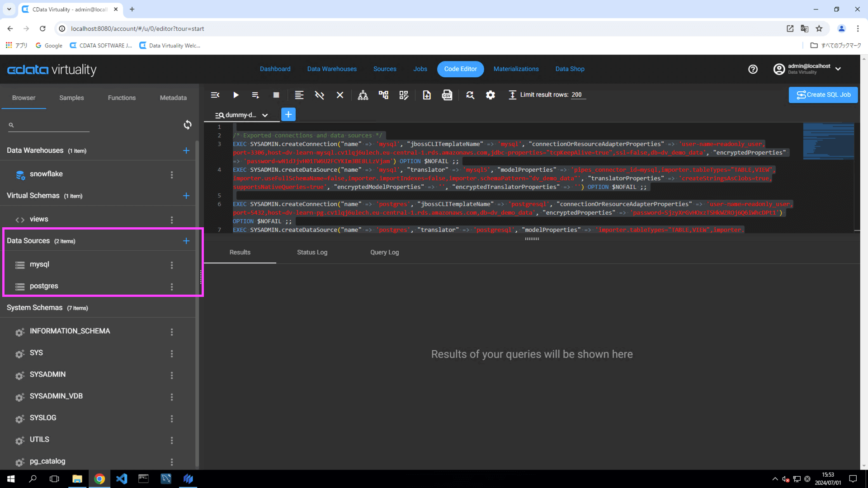
Task: Expand the dummy-d... query tab dropdown
Action: point(265,115)
